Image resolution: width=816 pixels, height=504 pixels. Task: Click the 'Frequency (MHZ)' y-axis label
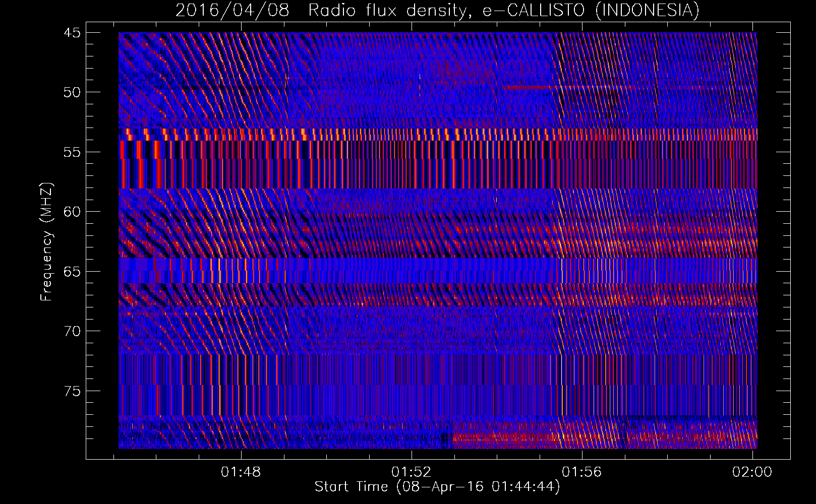click(x=46, y=242)
